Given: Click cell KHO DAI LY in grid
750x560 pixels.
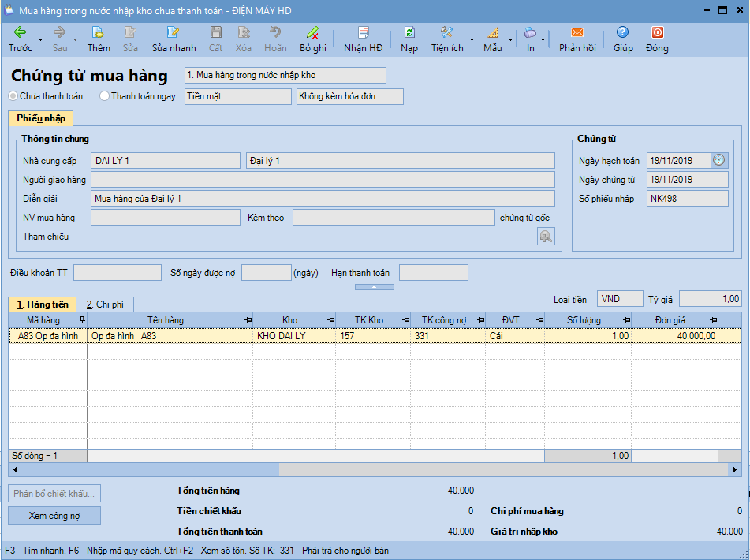Looking at the screenshot, I should (x=294, y=336).
